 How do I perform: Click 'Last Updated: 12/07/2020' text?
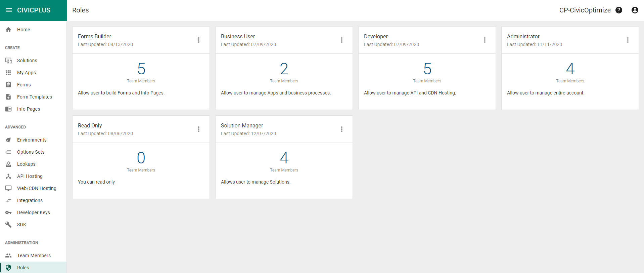(248, 133)
